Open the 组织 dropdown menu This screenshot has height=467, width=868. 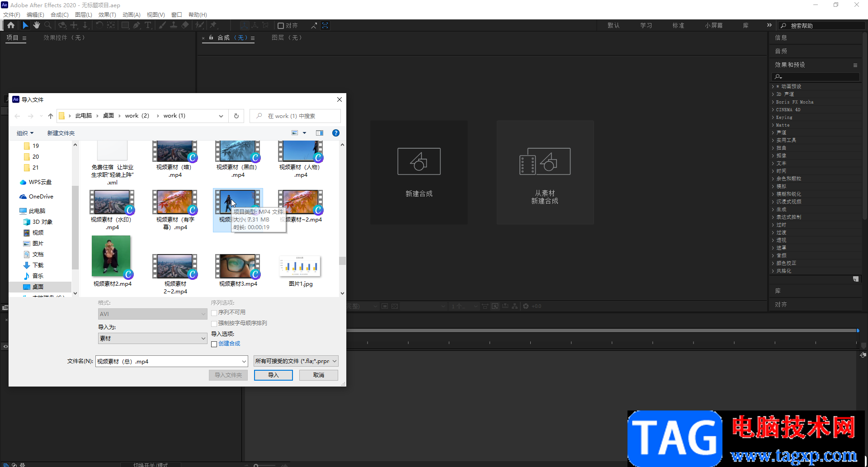coord(25,133)
